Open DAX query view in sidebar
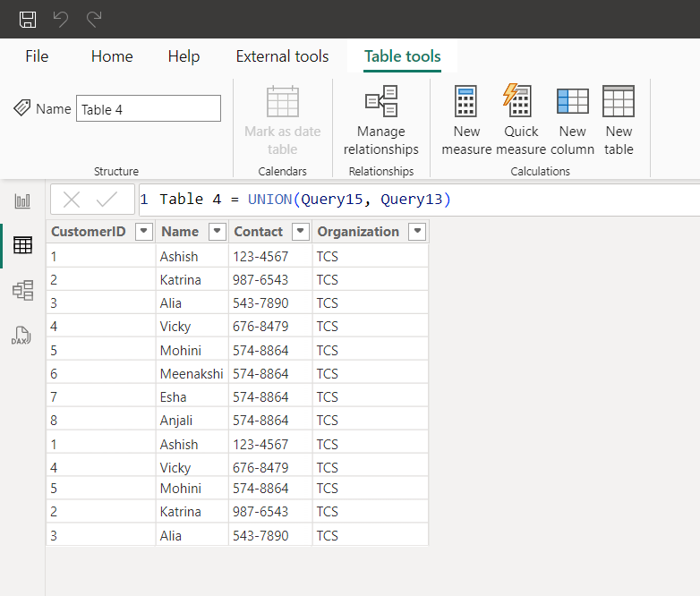This screenshot has width=700, height=596. pyautogui.click(x=21, y=336)
